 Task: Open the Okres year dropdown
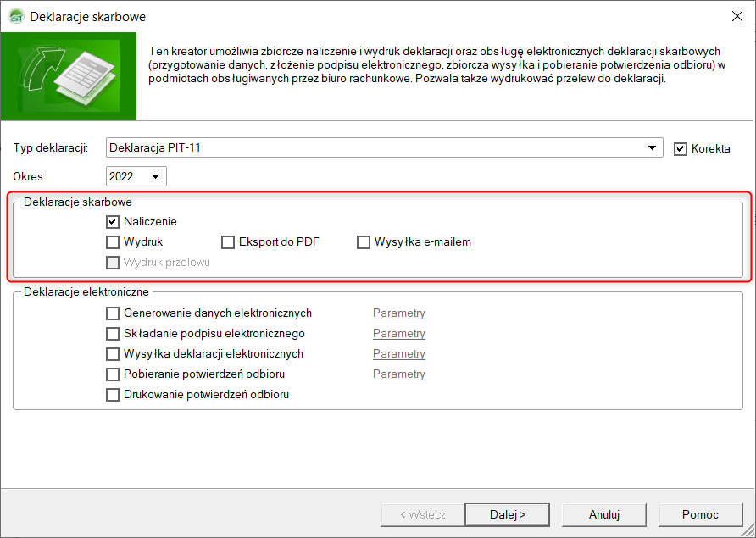[136, 176]
